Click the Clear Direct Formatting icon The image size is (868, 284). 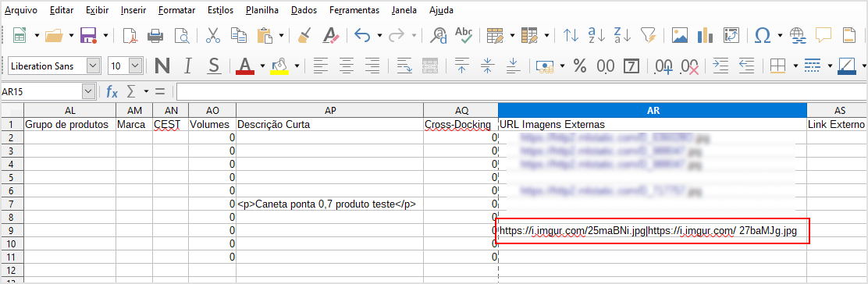pos(330,37)
